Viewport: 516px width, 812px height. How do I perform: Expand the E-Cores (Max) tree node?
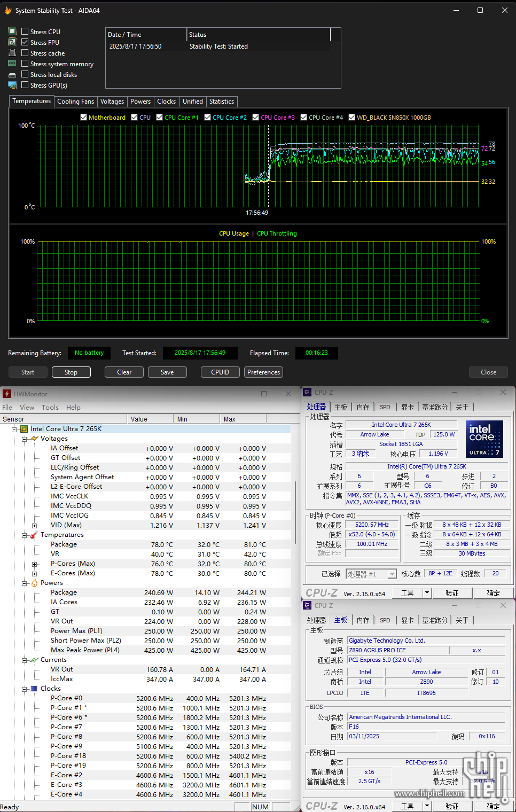tap(35, 573)
